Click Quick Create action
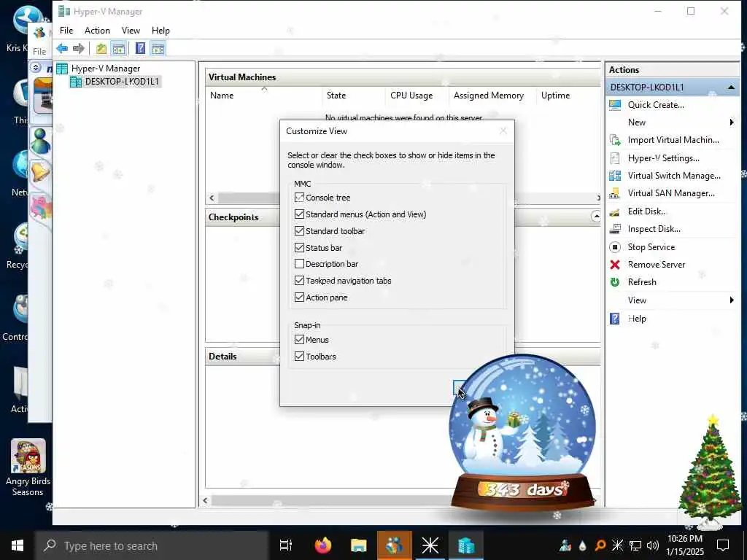 click(x=656, y=105)
